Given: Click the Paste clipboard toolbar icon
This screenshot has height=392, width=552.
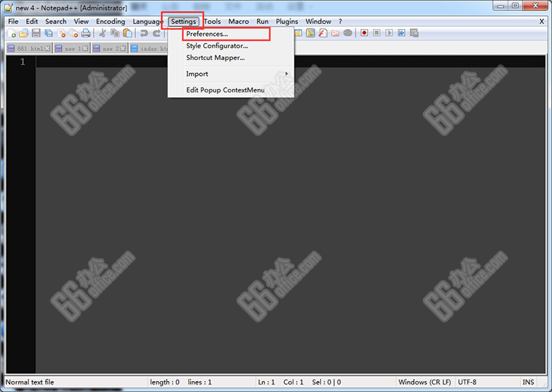Looking at the screenshot, I should pyautogui.click(x=128, y=33).
